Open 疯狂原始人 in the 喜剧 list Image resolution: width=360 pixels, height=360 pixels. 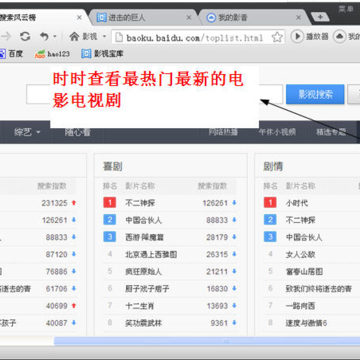(x=144, y=272)
